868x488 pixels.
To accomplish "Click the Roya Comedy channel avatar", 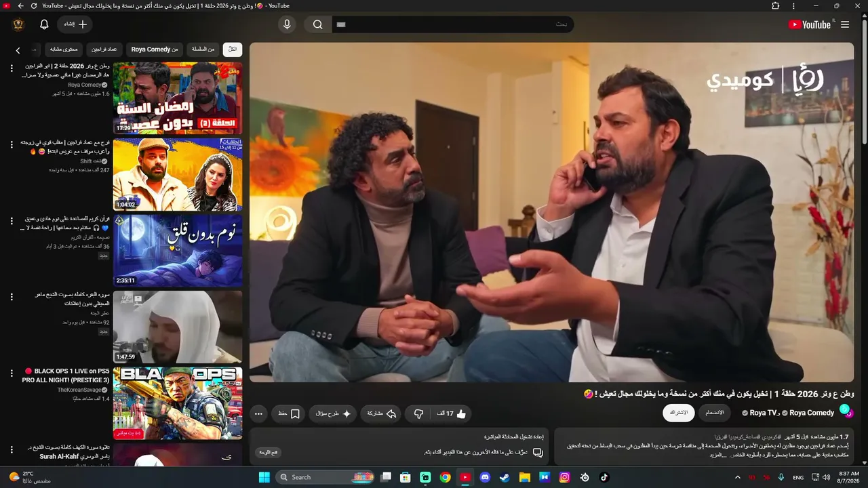I will (x=846, y=411).
